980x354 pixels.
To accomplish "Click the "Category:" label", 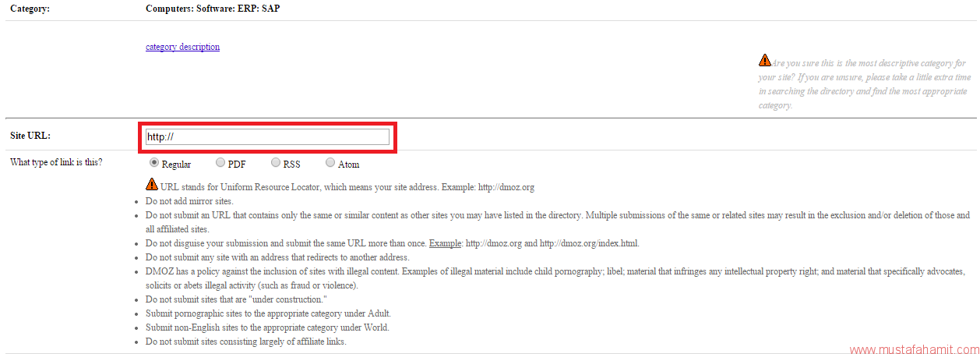I will tap(30, 9).
